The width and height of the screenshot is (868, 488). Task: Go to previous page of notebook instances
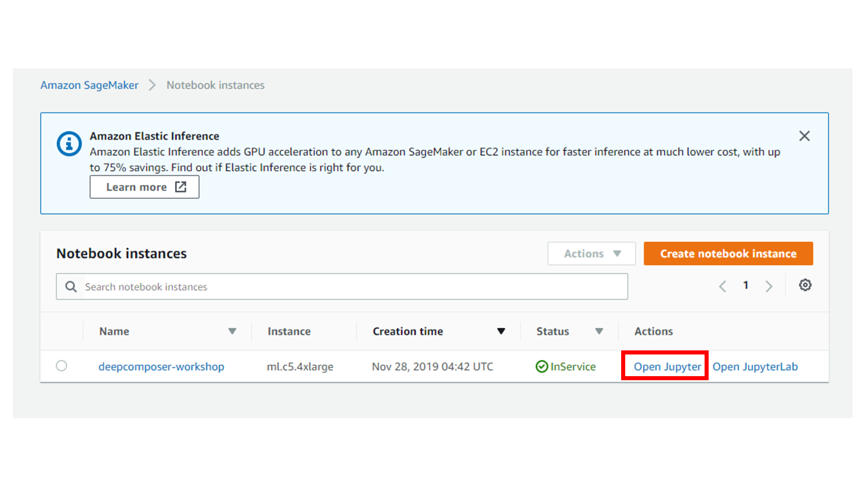(x=722, y=286)
